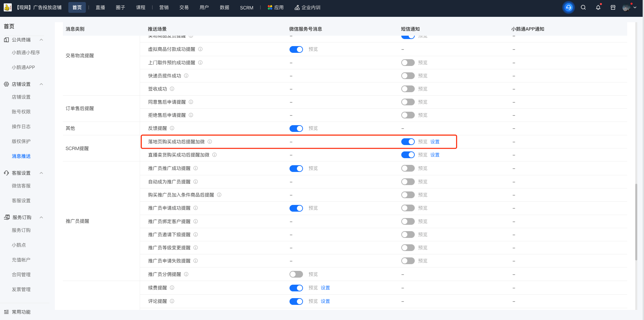Enable SMS toggle for 上门取件预约成功提醒
Image resolution: width=644 pixels, height=320 pixels.
[x=408, y=63]
